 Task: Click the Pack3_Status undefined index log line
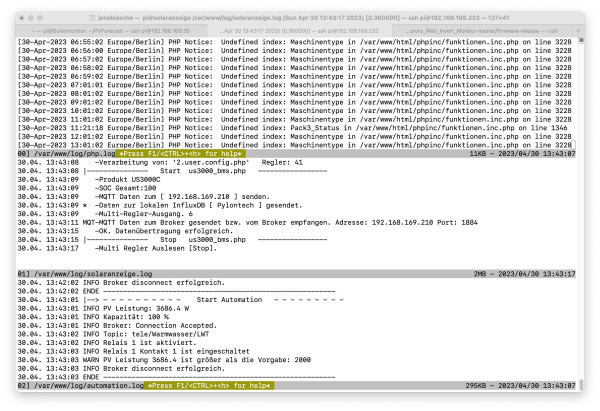pos(300,128)
